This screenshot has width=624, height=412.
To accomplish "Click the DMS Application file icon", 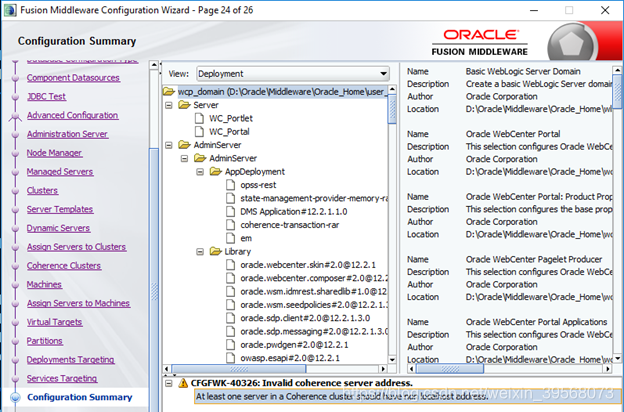I will pos(230,212).
